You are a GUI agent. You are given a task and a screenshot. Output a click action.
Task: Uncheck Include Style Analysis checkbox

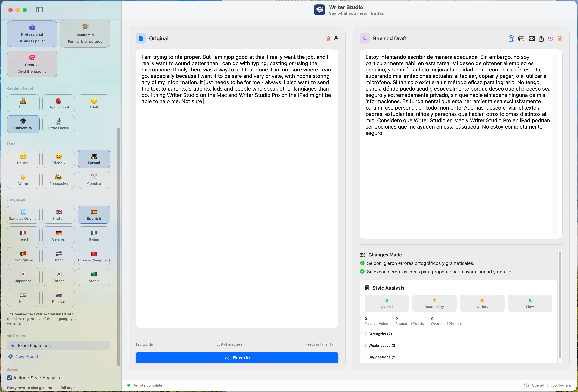pos(10,378)
